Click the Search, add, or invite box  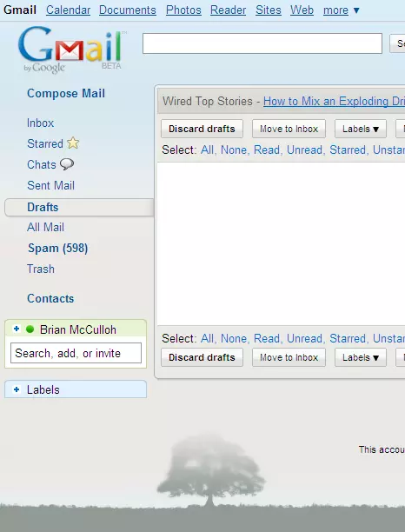76,353
